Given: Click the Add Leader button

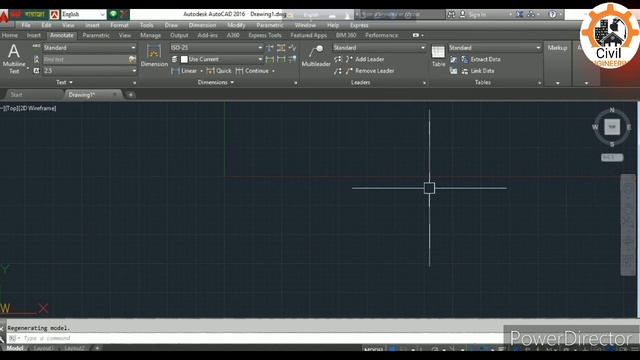Looking at the screenshot, I should (x=365, y=59).
